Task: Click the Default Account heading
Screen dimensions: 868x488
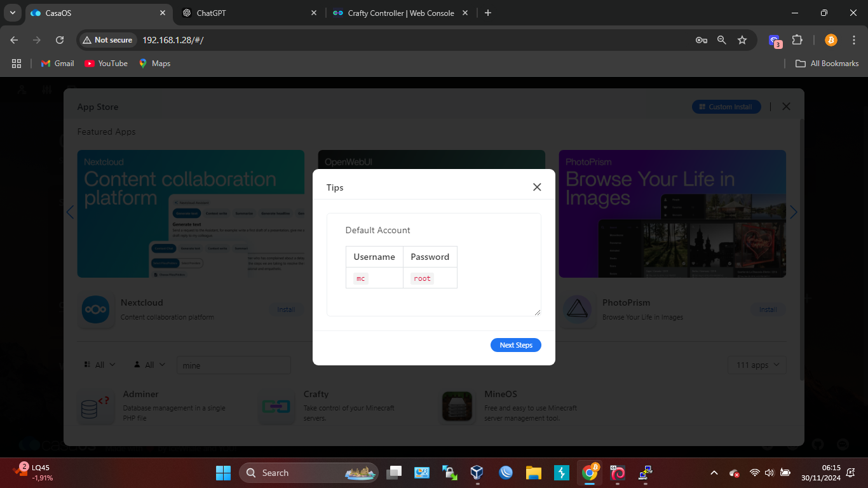Action: 378,230
